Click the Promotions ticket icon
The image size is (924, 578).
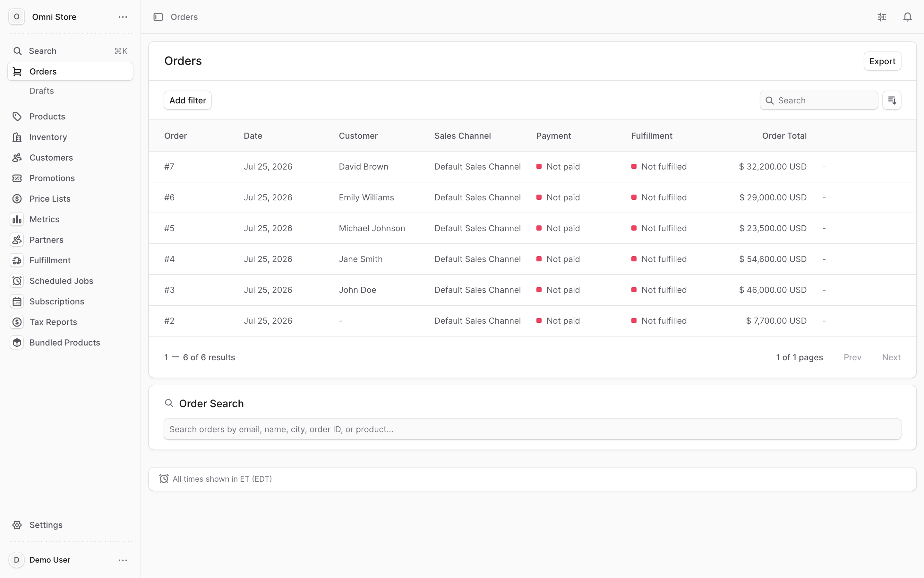(17, 178)
